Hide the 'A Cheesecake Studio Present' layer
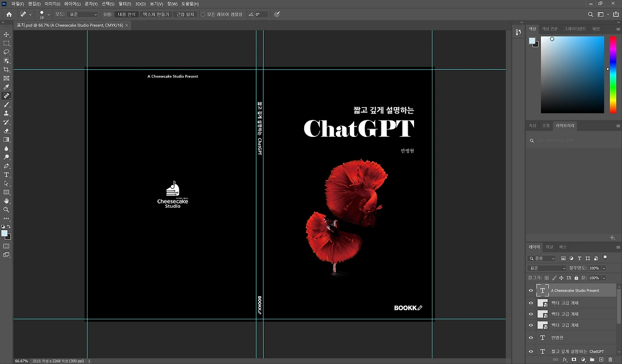This screenshot has width=622, height=364. click(531, 291)
